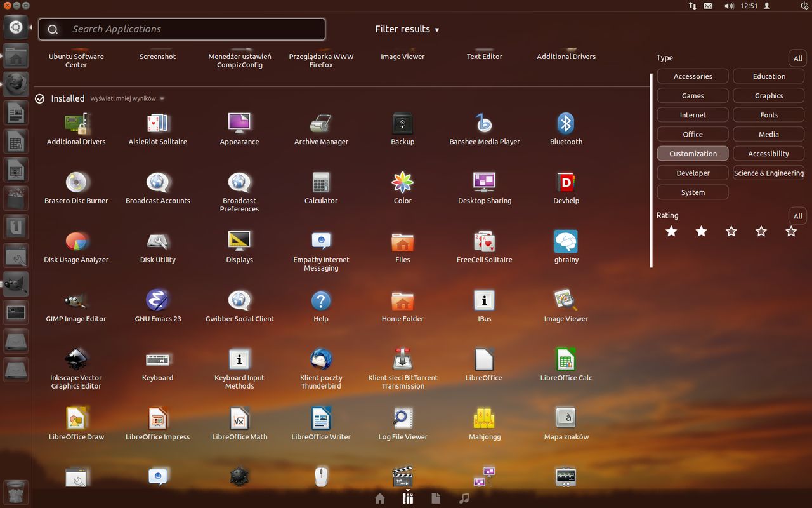Screen dimensions: 812x508
Task: Launch AisleRiot Solitaire
Action: pos(158,129)
